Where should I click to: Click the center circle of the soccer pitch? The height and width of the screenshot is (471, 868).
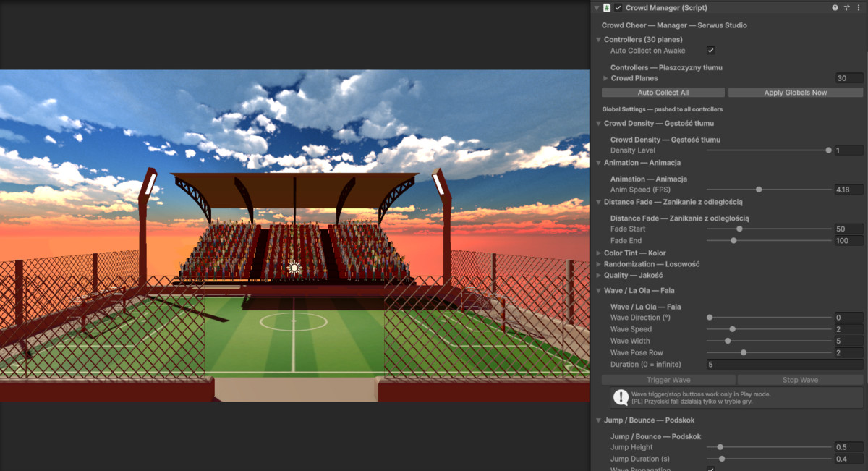coord(294,321)
